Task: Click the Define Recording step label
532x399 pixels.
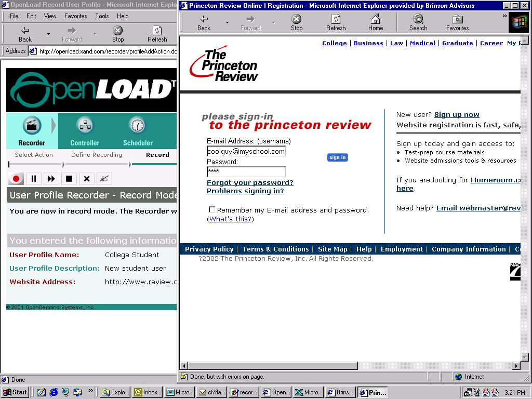Action: (96, 155)
